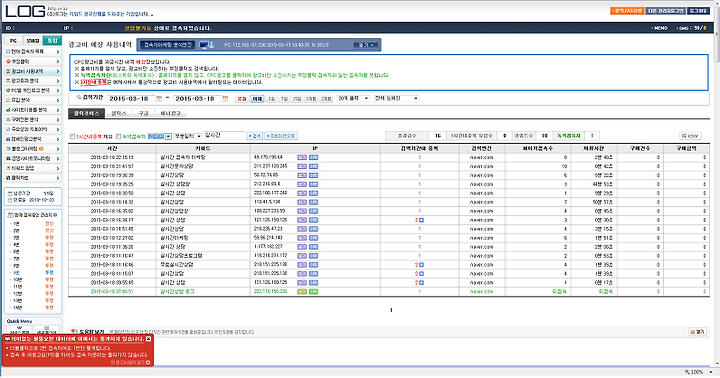Select the 클릭초이스 tab
The image size is (720, 378).
coord(86,113)
